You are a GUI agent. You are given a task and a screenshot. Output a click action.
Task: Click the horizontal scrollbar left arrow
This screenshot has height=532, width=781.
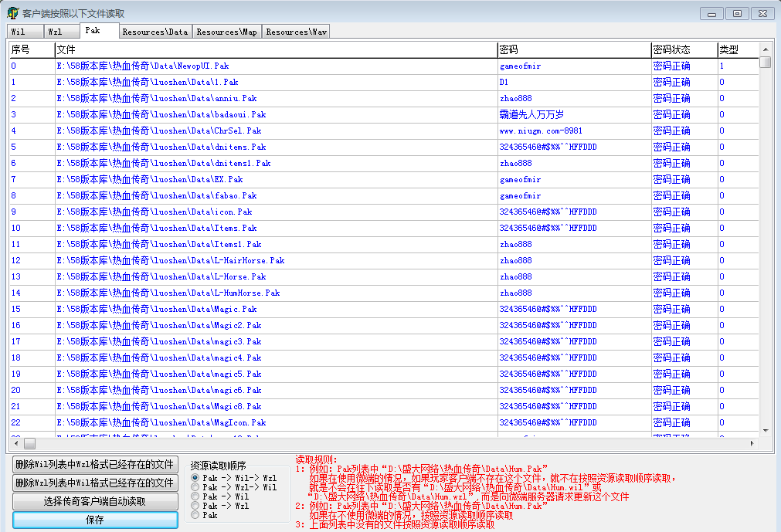pyautogui.click(x=15, y=443)
